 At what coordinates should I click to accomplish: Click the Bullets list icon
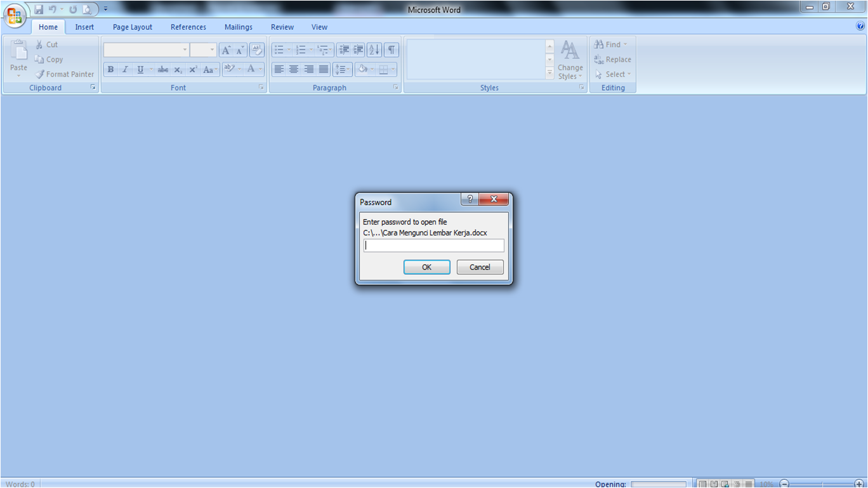click(x=279, y=49)
